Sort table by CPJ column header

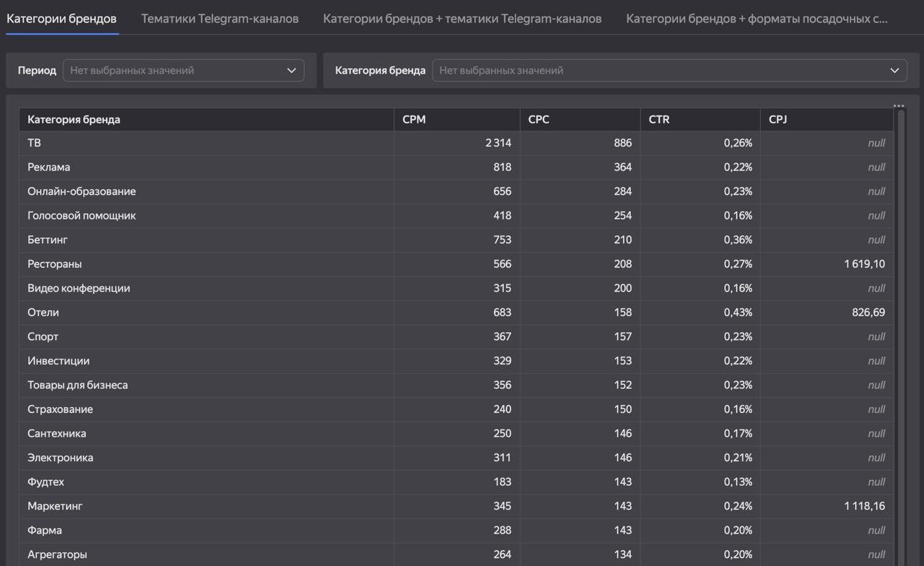777,120
